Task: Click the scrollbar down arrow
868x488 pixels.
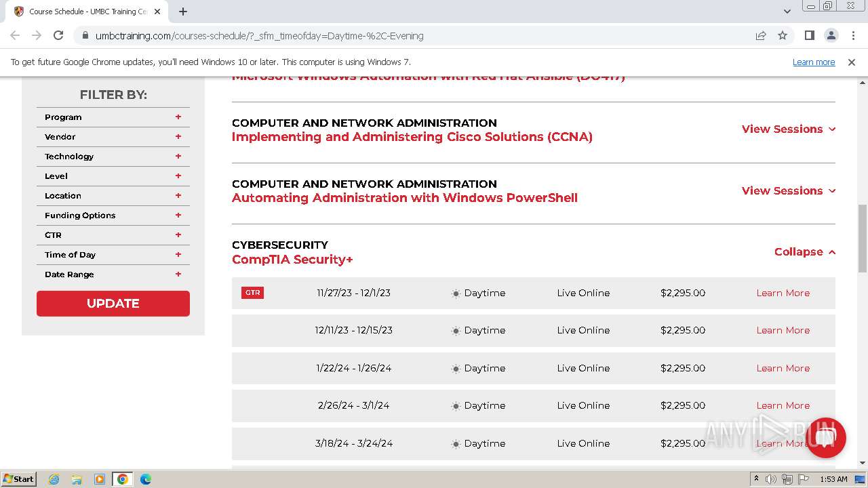Action: [x=863, y=462]
